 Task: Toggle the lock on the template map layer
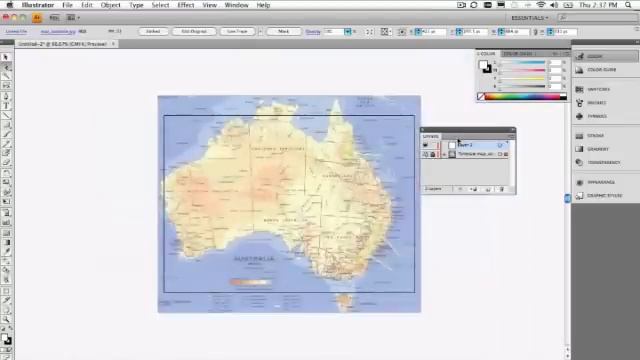click(433, 154)
